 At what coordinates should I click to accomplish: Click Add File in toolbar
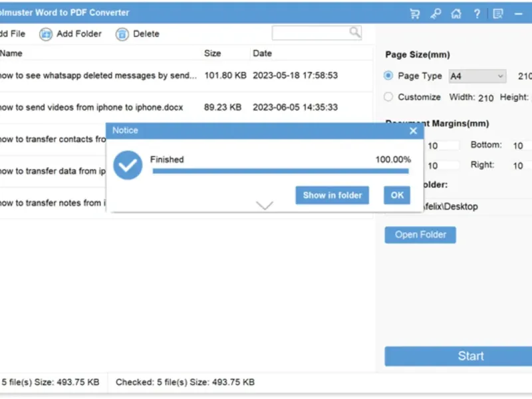tap(13, 34)
